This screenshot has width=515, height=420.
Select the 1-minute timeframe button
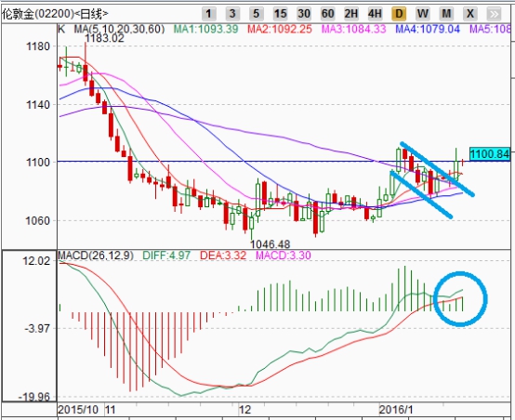(x=208, y=14)
